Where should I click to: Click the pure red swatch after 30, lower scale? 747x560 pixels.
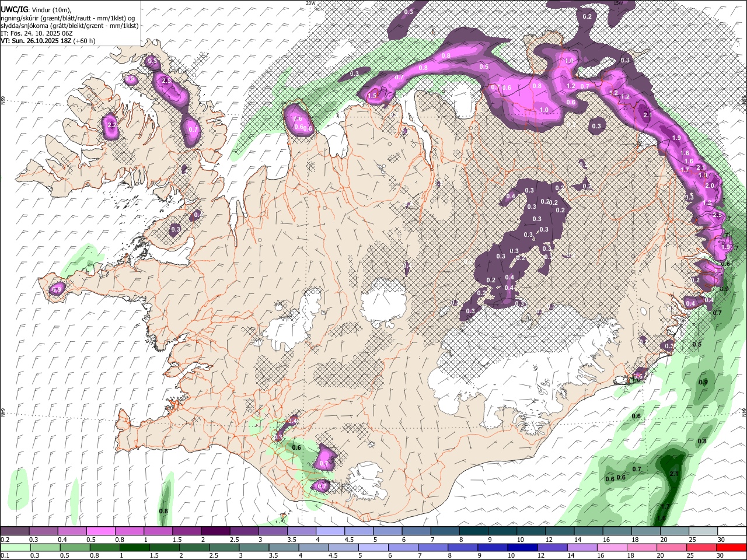tap(732, 547)
